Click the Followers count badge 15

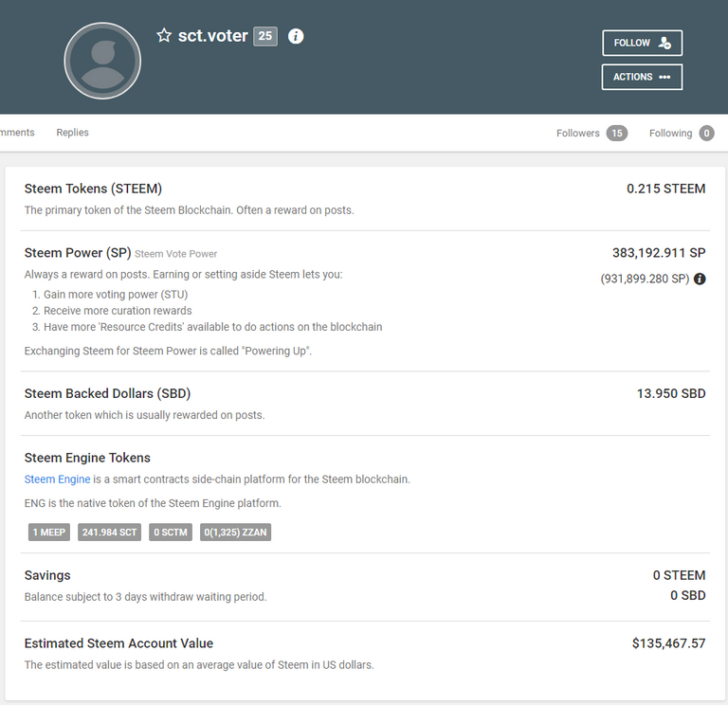click(x=616, y=134)
